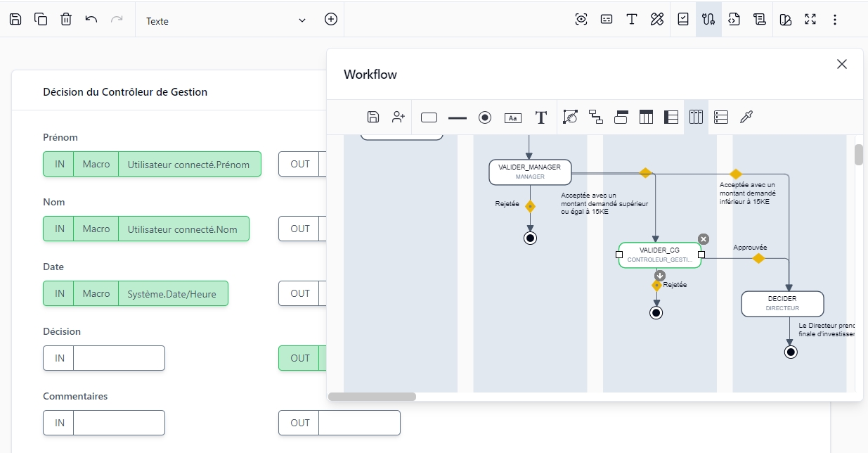
Task: Select the bold T text tool
Action: click(541, 117)
